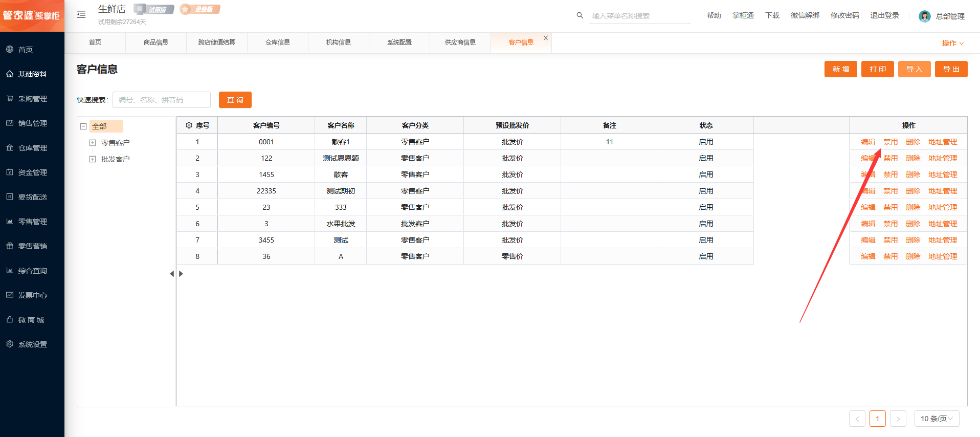Click 地址管理 for customer 水果批发
The width and height of the screenshot is (980, 437).
(943, 224)
